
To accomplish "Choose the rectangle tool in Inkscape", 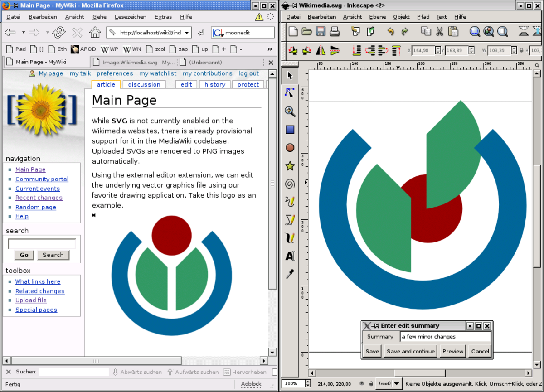I will pos(290,130).
